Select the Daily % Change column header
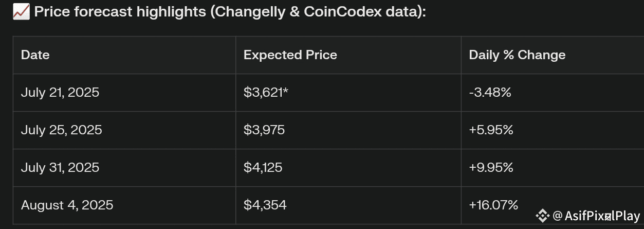Screen dimensions: 644x229 pyautogui.click(x=517, y=55)
